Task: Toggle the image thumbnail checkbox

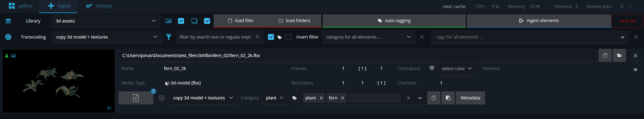Action: [181, 21]
